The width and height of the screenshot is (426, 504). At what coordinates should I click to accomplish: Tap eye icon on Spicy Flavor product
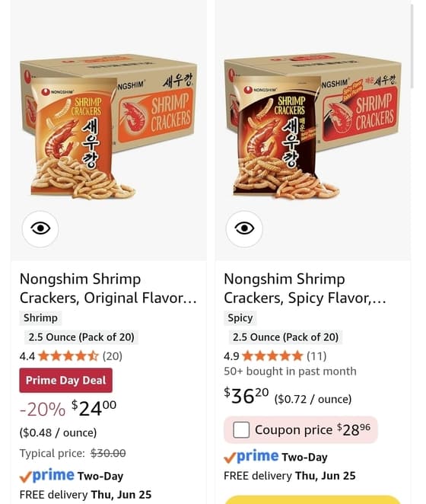click(x=244, y=228)
